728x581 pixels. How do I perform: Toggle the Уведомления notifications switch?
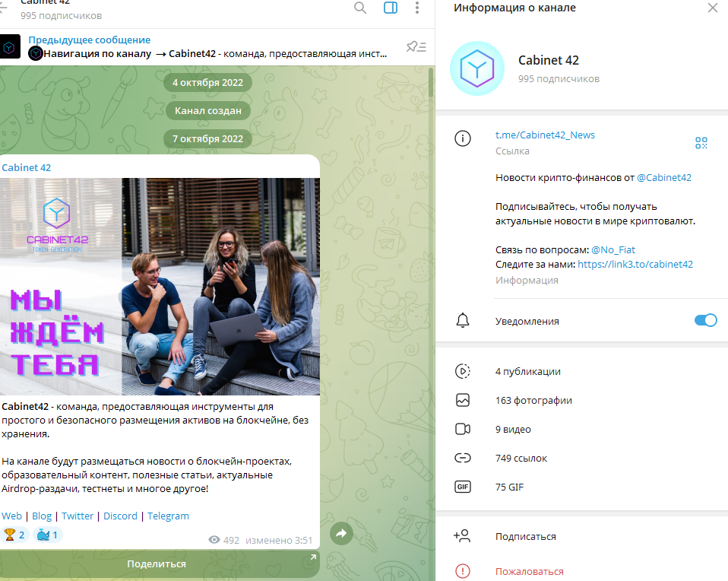click(705, 320)
